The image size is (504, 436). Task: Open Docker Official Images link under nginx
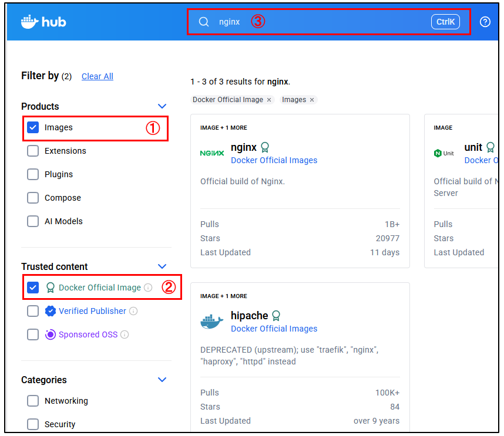[x=274, y=160]
